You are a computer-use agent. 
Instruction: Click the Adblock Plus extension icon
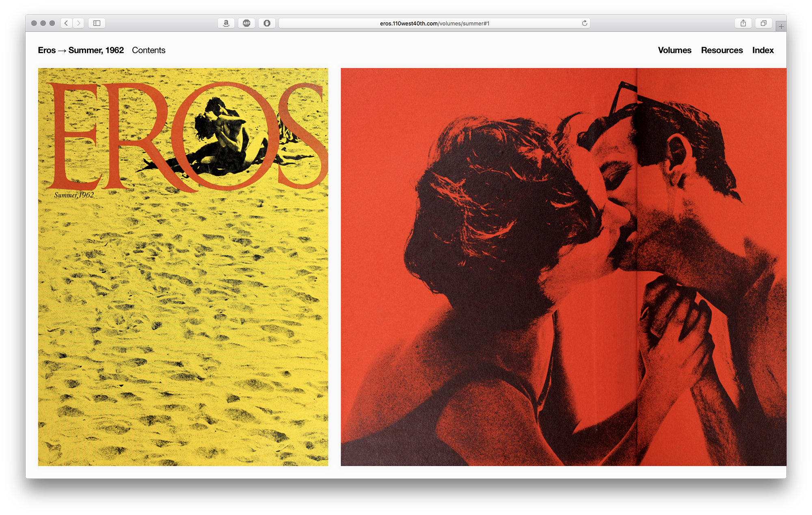246,23
